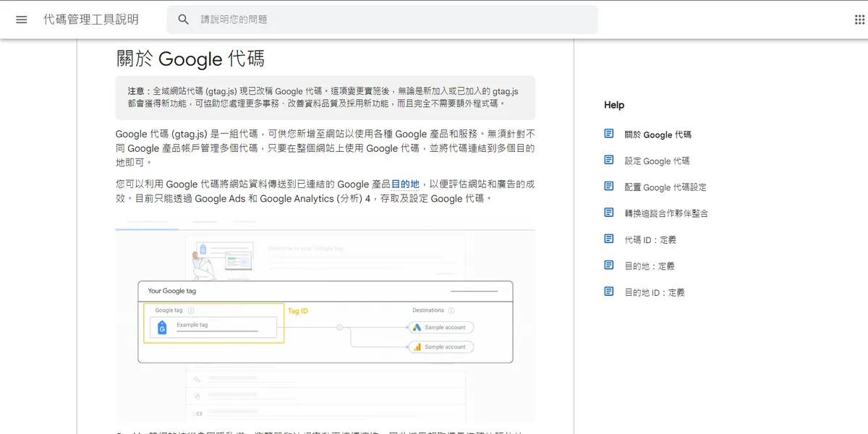The image size is (868, 434).
Task: Click the 關於 Google 代碼 page heading
Action: [191, 59]
